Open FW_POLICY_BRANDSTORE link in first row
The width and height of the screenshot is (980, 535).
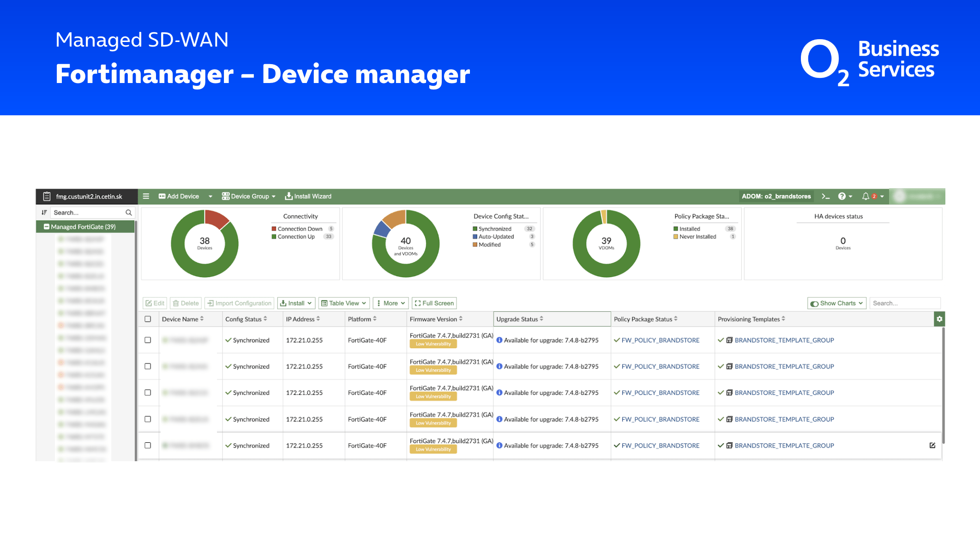coord(660,340)
